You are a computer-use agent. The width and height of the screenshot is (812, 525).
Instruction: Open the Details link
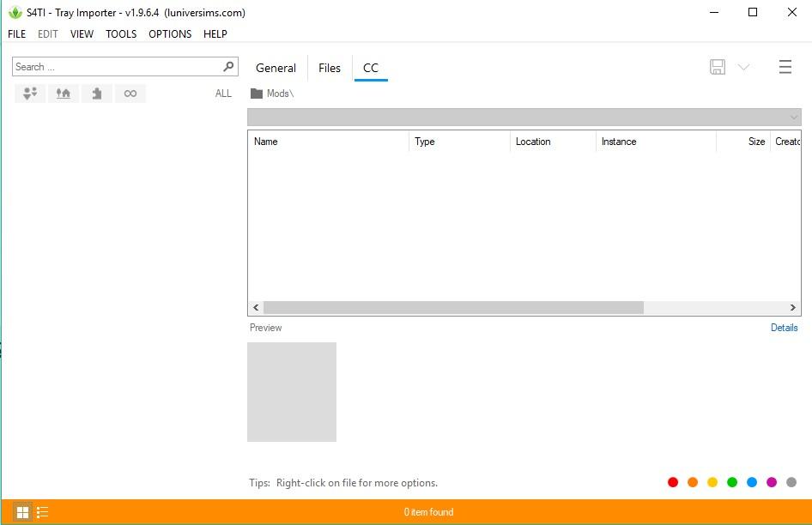click(x=784, y=327)
